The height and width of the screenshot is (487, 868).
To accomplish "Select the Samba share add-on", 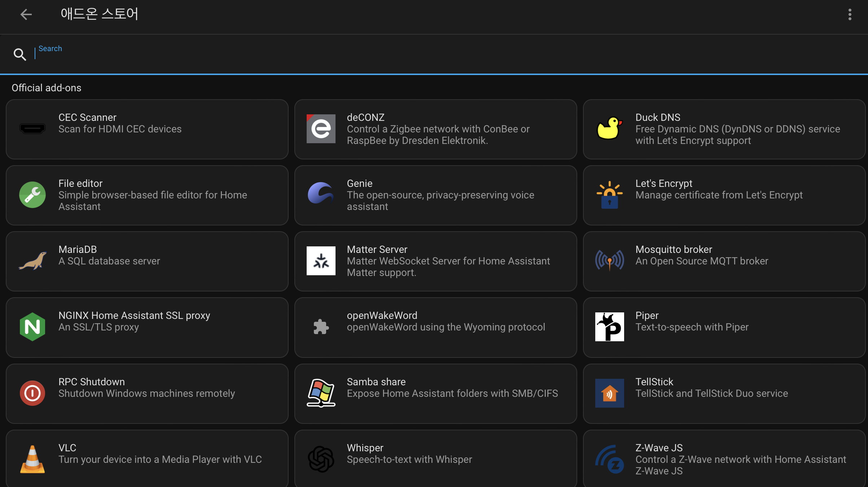I will click(x=435, y=393).
